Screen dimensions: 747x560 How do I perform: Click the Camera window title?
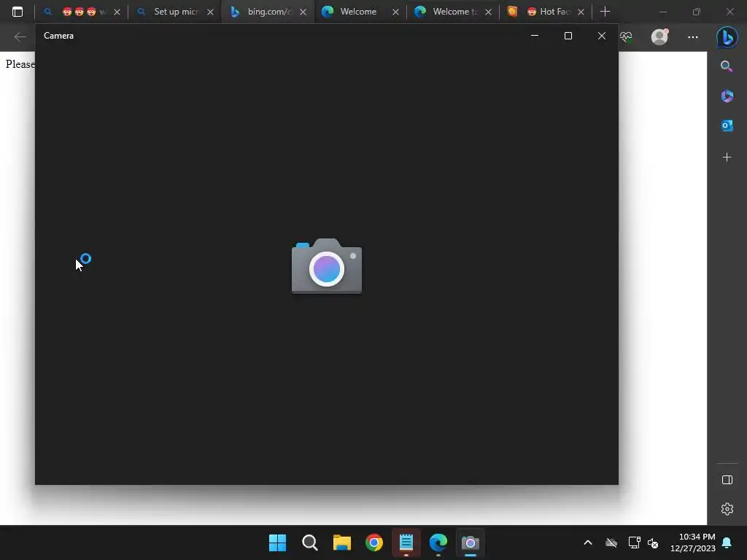[x=58, y=36]
